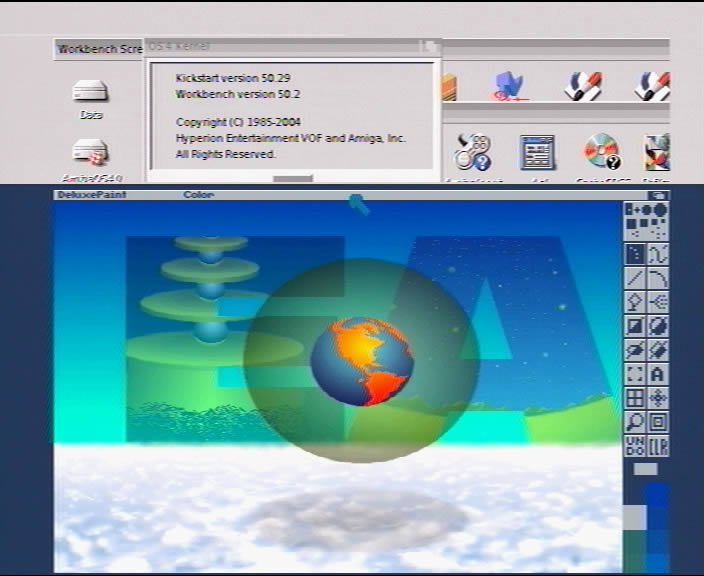Click the All Rights Reserved text

pos(226,154)
